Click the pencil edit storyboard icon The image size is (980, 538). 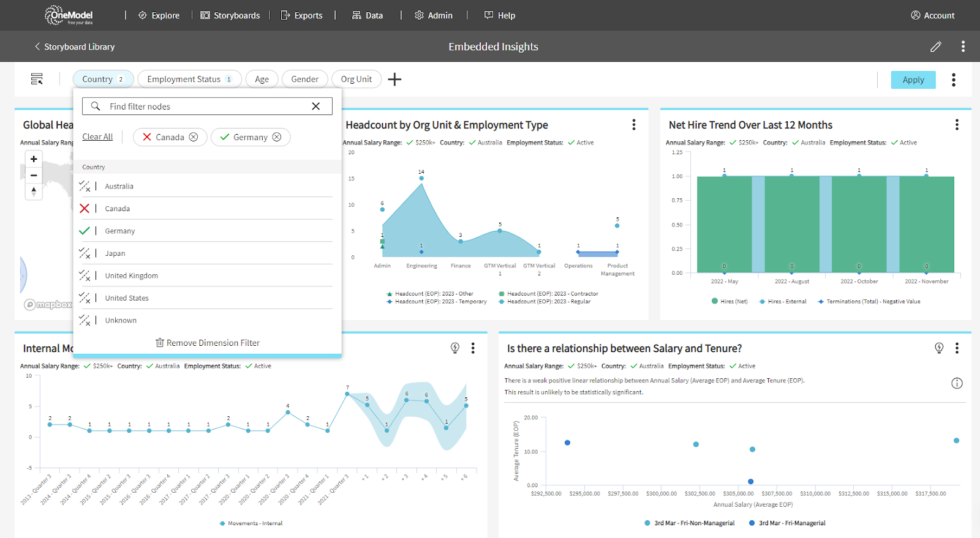coord(935,47)
